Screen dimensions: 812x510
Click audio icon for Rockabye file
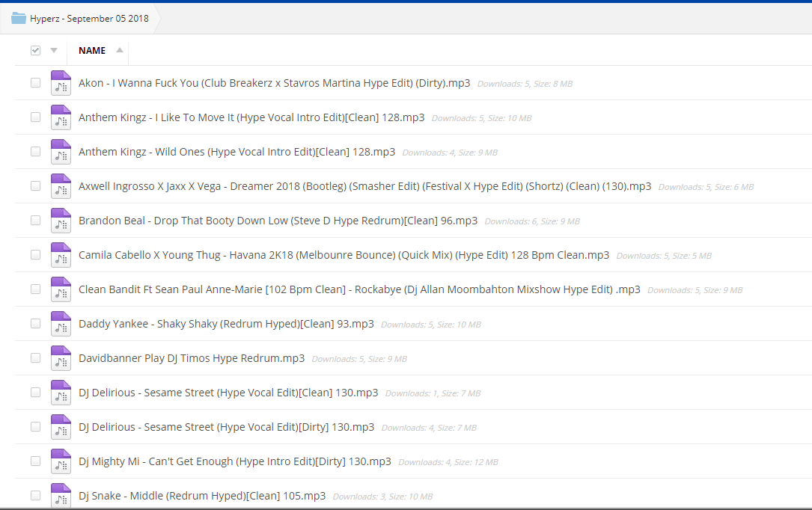pos(61,289)
